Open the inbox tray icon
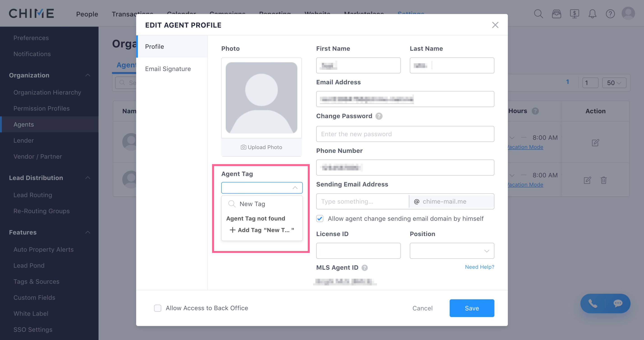644x340 pixels. click(x=556, y=14)
